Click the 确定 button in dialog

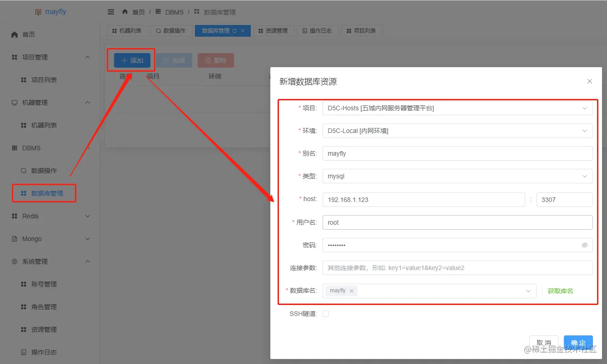tap(578, 343)
